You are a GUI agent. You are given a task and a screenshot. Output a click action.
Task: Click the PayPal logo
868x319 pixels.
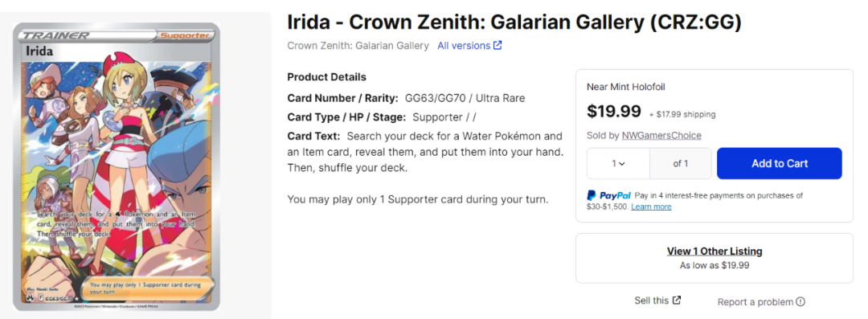(x=609, y=195)
